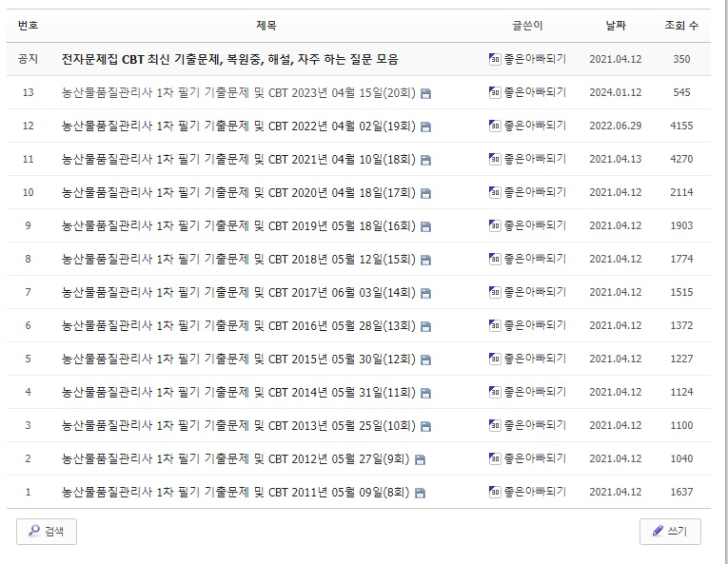The width and height of the screenshot is (728, 564).
Task: Click author 좋은아빠되기 on row 13
Action: pyautogui.click(x=536, y=92)
